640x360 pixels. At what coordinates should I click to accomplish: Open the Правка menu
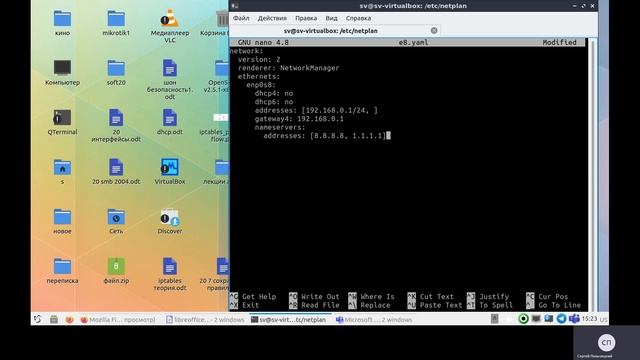tap(306, 18)
